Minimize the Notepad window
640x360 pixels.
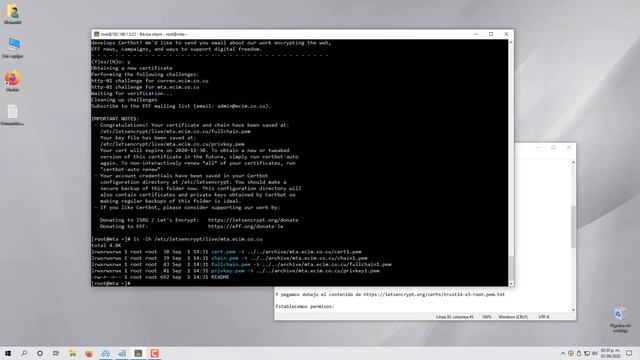click(x=538, y=147)
